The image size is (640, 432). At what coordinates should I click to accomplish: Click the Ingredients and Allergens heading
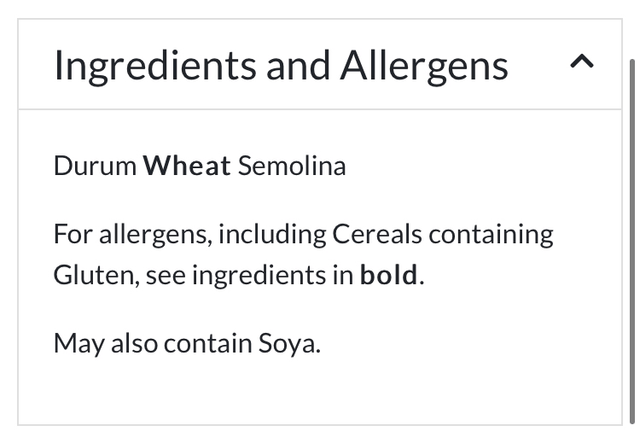click(281, 66)
